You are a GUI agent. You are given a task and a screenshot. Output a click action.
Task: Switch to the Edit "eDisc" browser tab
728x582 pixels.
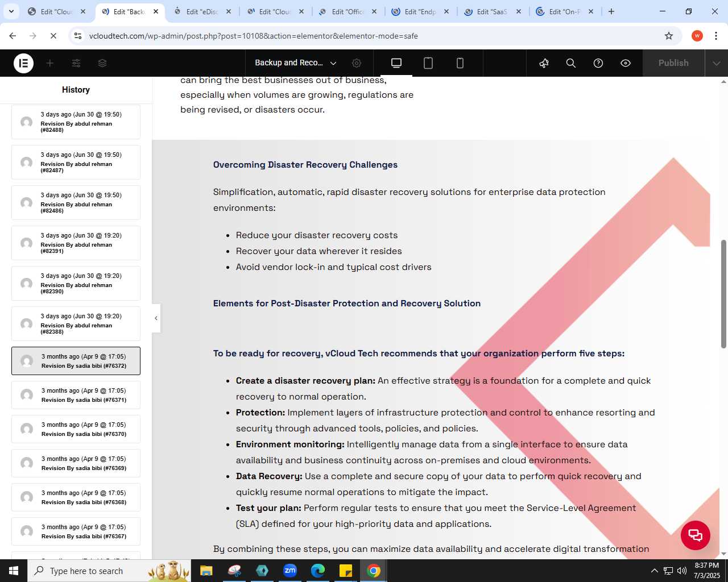point(202,11)
